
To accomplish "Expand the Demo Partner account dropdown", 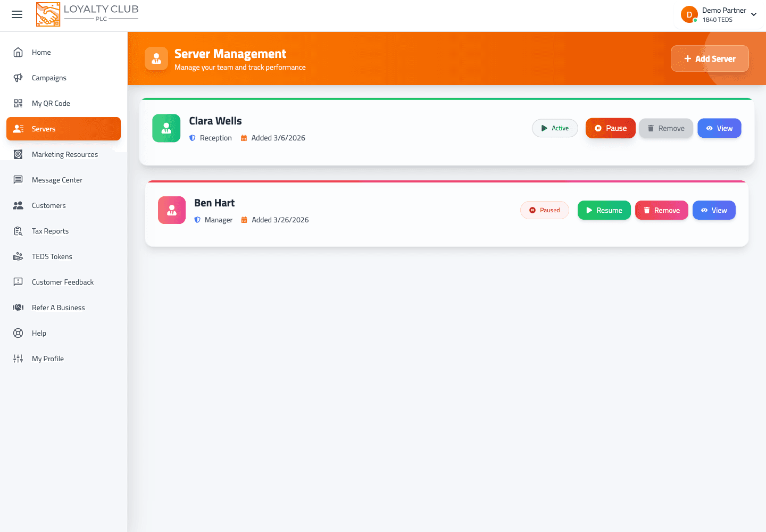I will (x=754, y=14).
